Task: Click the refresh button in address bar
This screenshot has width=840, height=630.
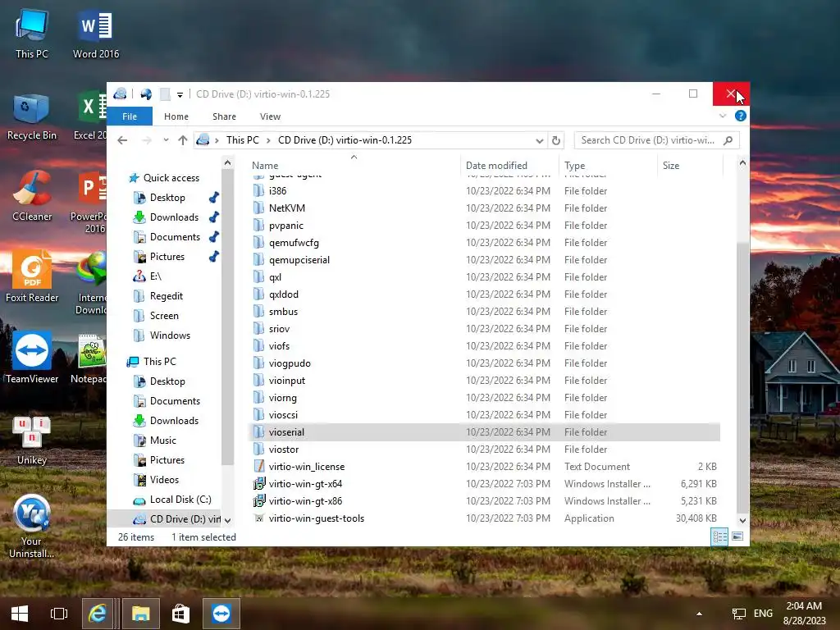Action: pos(556,140)
